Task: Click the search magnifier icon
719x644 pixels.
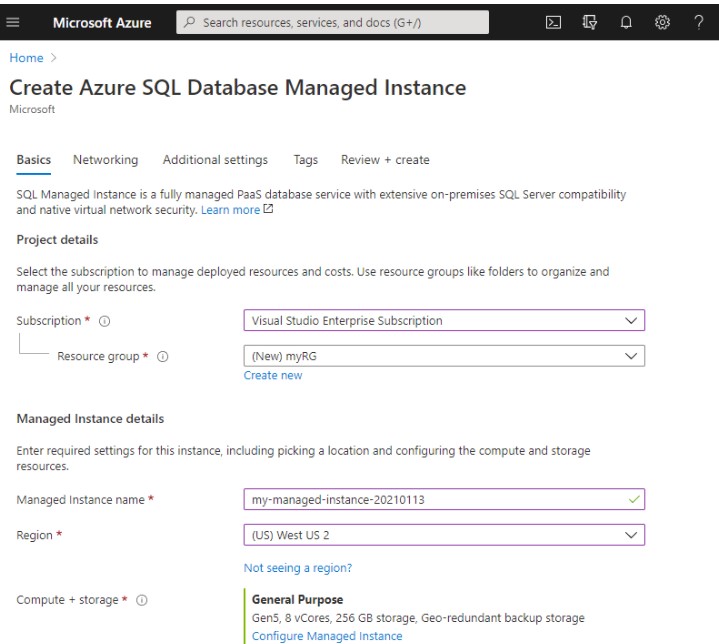Action: pos(189,22)
